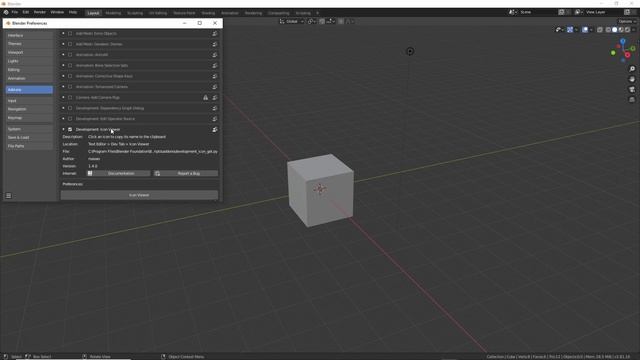The image size is (640, 360).
Task: Open the Render menu
Action: click(x=40, y=12)
